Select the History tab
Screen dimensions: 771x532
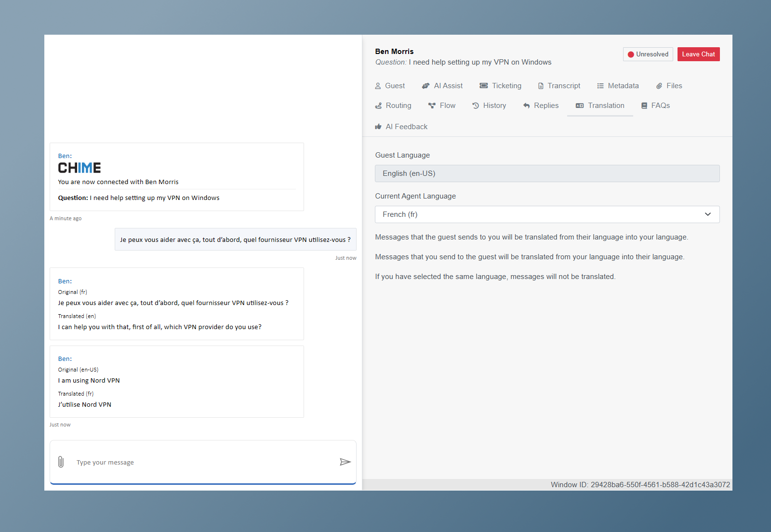[x=489, y=106]
